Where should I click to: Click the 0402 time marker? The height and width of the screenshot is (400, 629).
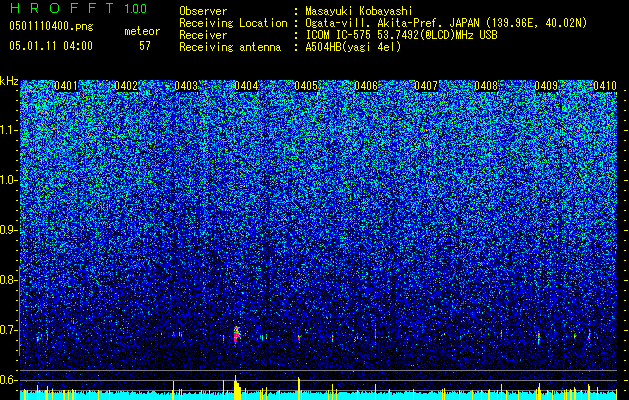point(126,86)
